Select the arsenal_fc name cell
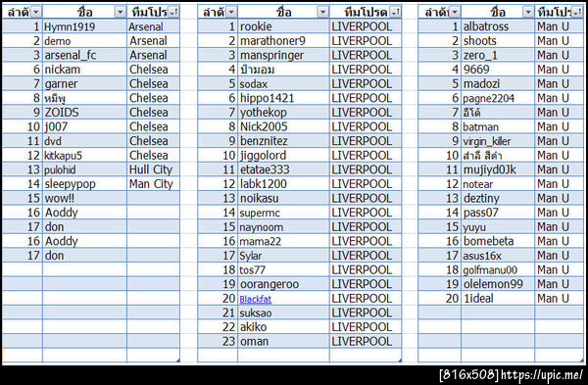The image size is (588, 385). click(x=84, y=55)
